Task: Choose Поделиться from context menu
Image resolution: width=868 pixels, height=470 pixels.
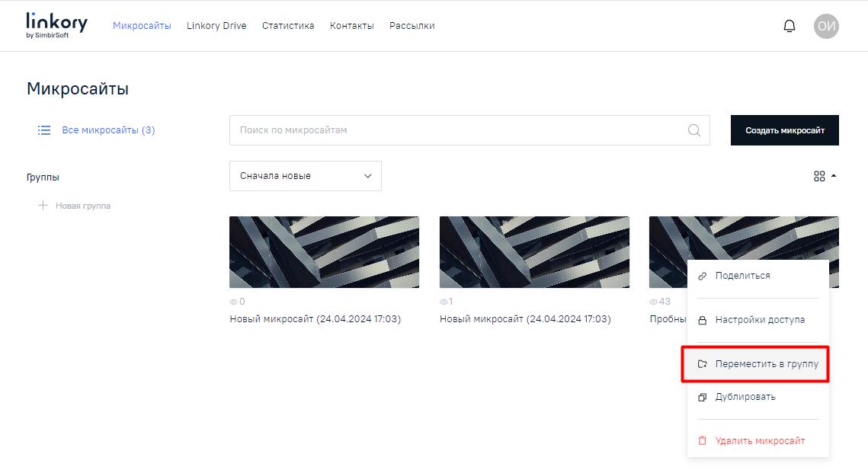Action: click(x=742, y=276)
